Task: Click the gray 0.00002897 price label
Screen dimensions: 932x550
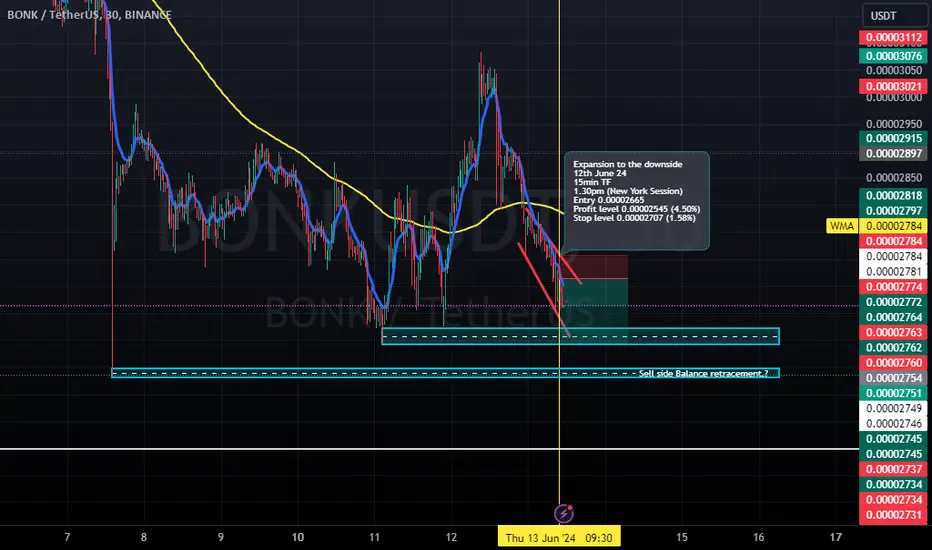Action: pos(893,153)
